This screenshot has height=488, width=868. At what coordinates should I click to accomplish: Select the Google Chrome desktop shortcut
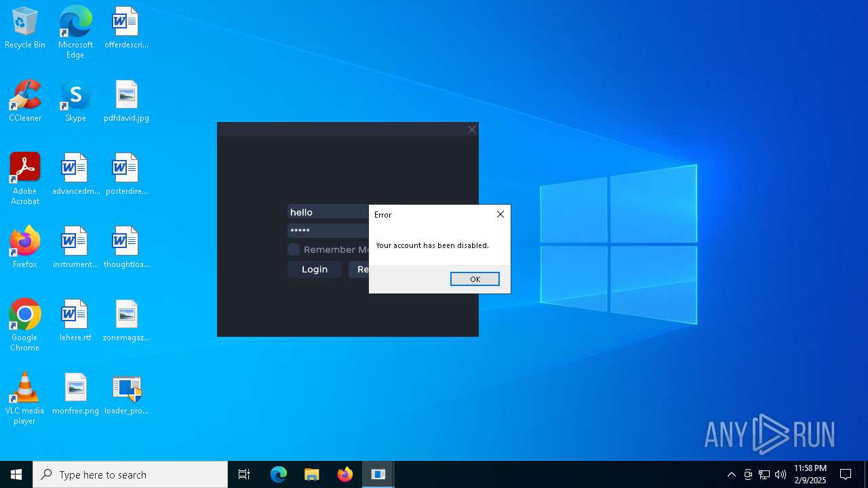(25, 325)
